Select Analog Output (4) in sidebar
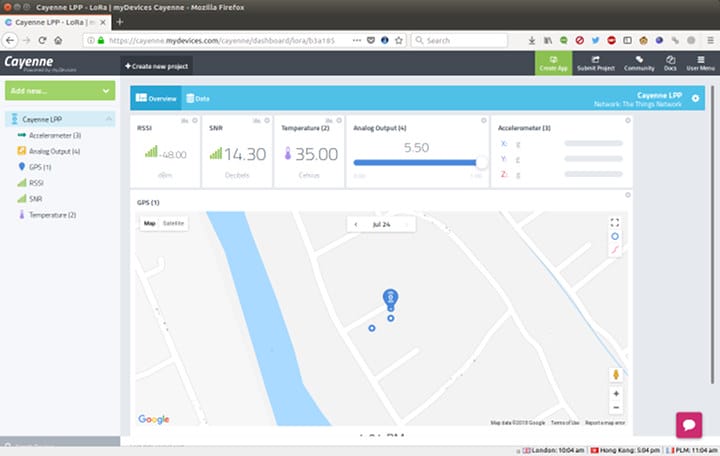 tap(54, 151)
